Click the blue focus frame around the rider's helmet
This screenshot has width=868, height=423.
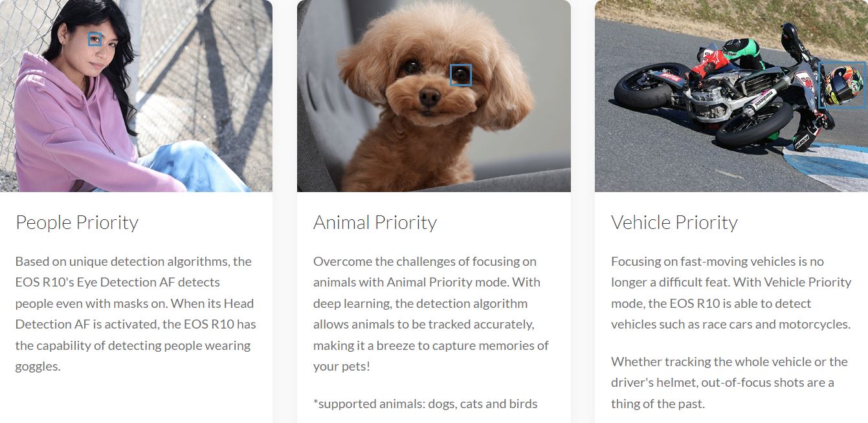841,85
